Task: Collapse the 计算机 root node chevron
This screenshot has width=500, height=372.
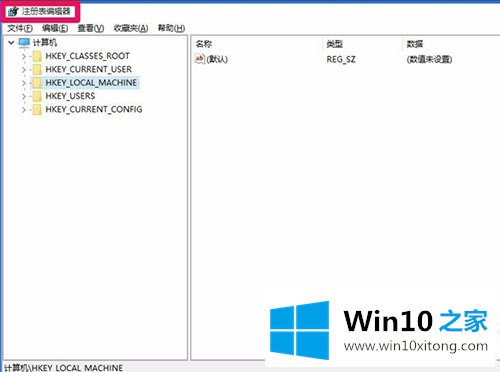Action: [x=11, y=43]
